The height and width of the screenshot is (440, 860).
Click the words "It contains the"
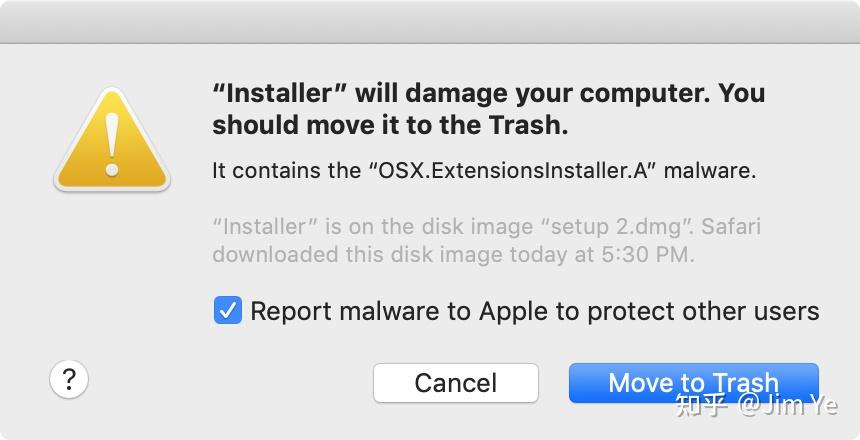click(x=286, y=170)
